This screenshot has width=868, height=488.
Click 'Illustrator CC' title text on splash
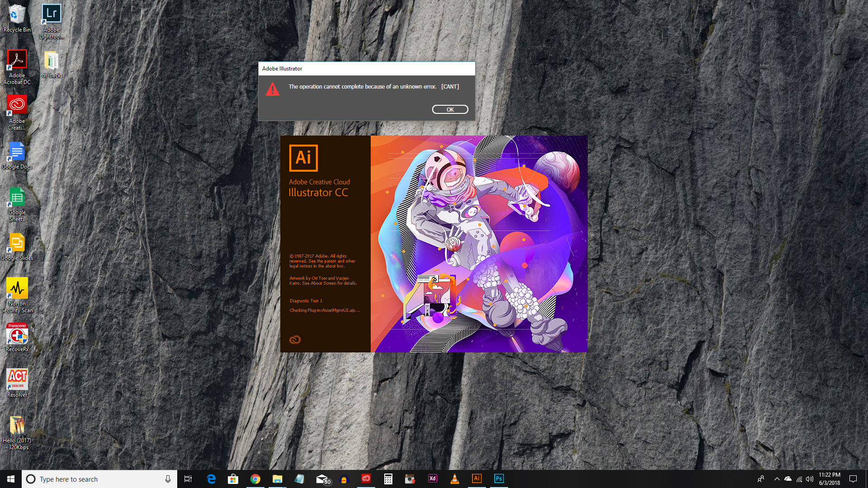tap(318, 192)
